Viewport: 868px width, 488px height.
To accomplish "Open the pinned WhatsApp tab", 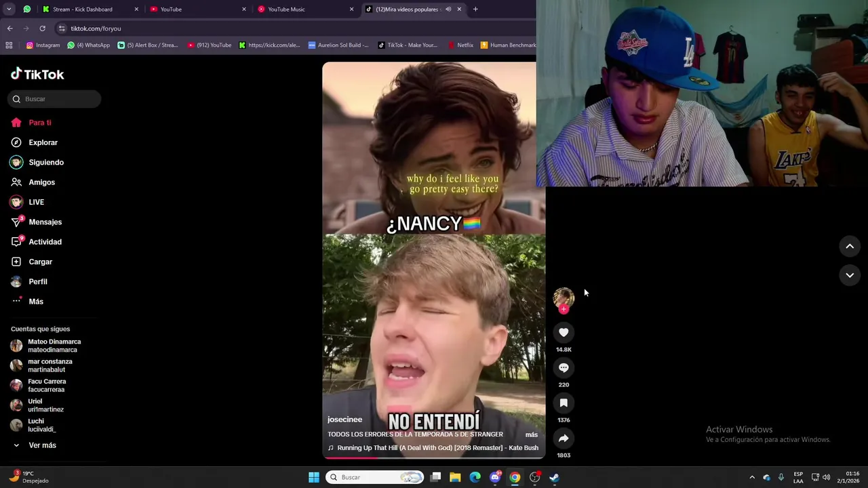I will (27, 9).
